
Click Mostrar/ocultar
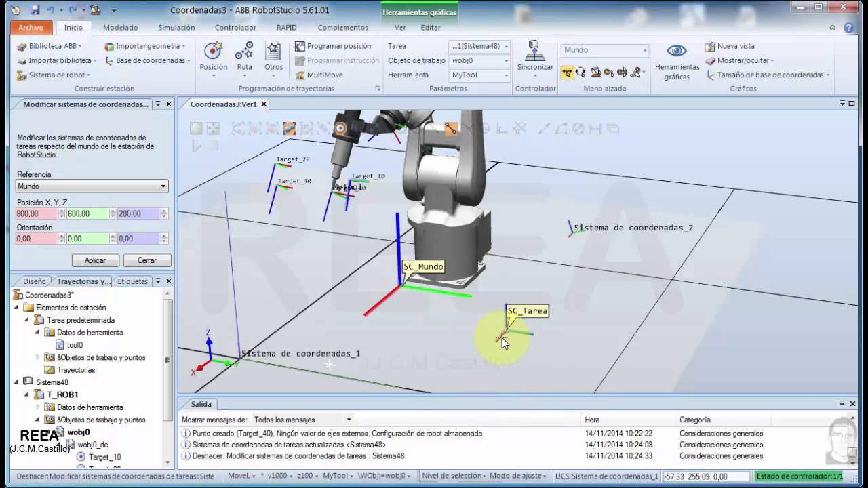(x=739, y=60)
